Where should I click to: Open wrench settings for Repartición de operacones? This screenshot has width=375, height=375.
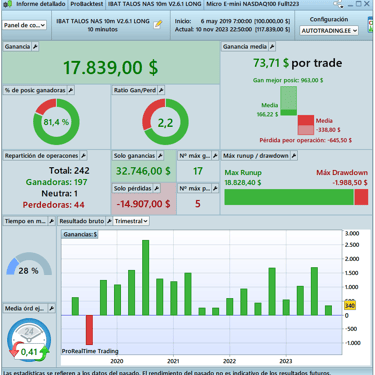click(x=83, y=156)
